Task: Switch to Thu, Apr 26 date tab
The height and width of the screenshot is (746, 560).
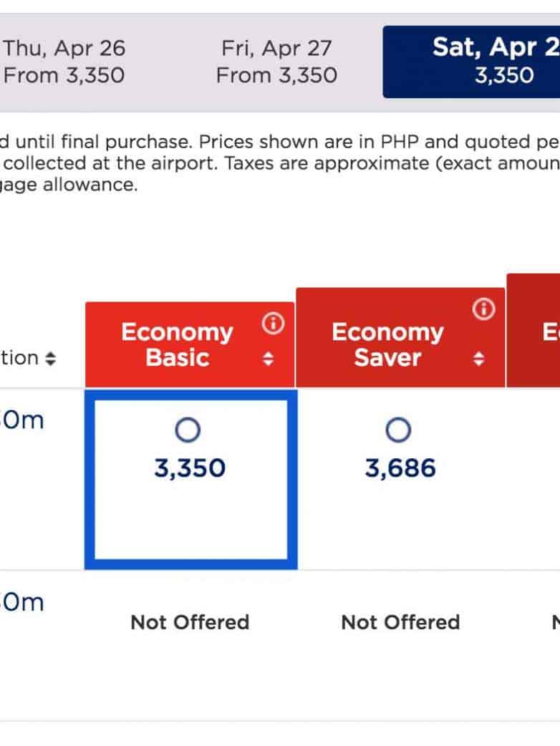Action: coord(64,62)
